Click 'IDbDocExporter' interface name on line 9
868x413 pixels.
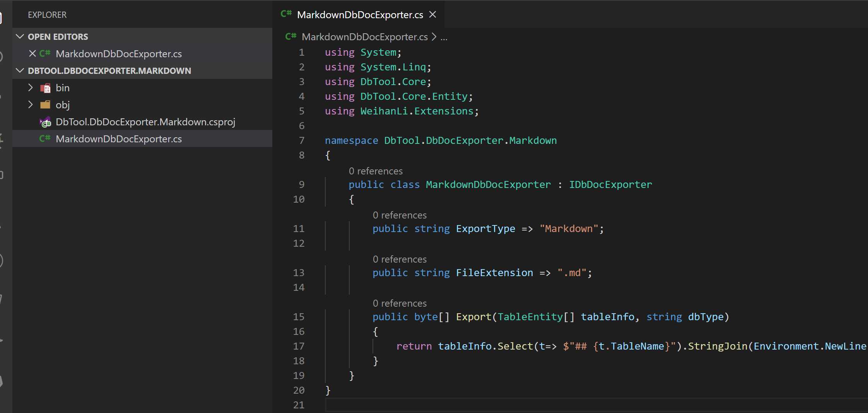point(610,184)
